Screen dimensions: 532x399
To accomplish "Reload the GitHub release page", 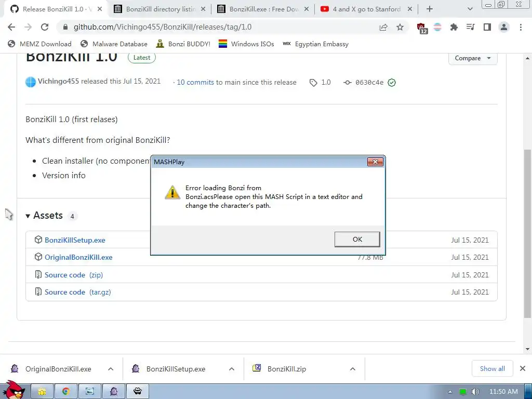I will point(45,27).
